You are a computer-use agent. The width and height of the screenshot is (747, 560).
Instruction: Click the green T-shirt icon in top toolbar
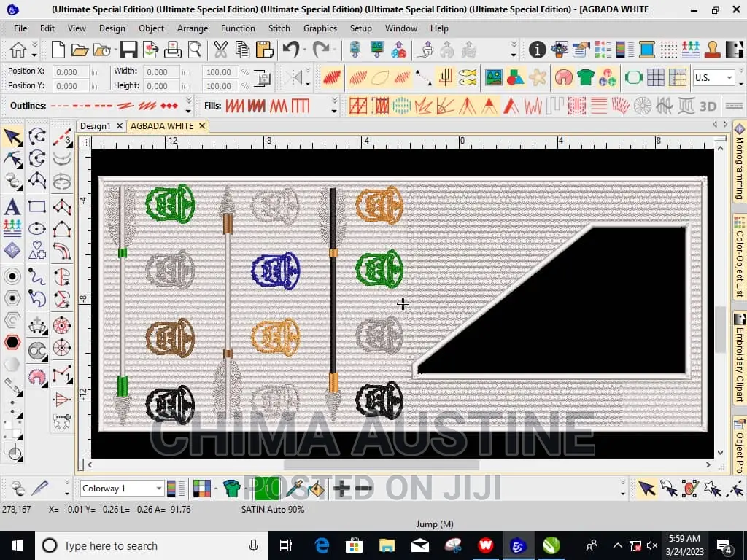pos(586,77)
